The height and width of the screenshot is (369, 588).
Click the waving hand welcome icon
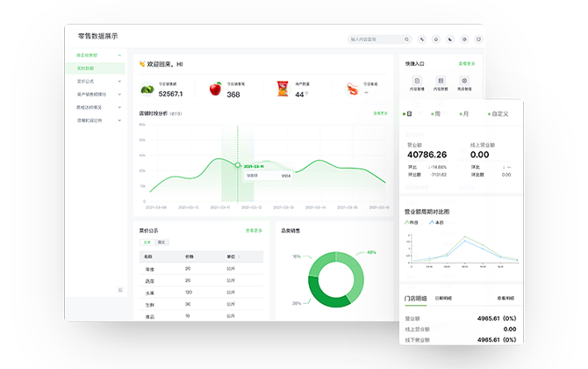(x=142, y=64)
